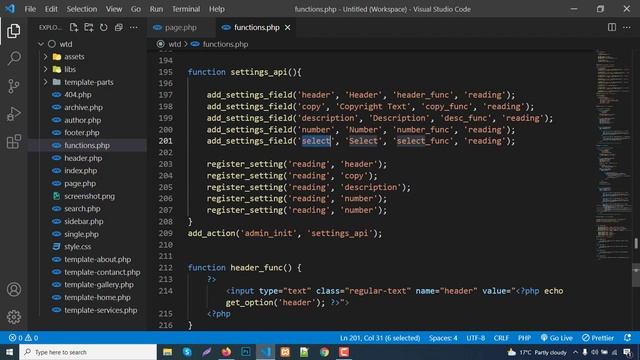Screen dimensions: 640x360
Task: Create a new file in Explorer
Action: pos(74,27)
